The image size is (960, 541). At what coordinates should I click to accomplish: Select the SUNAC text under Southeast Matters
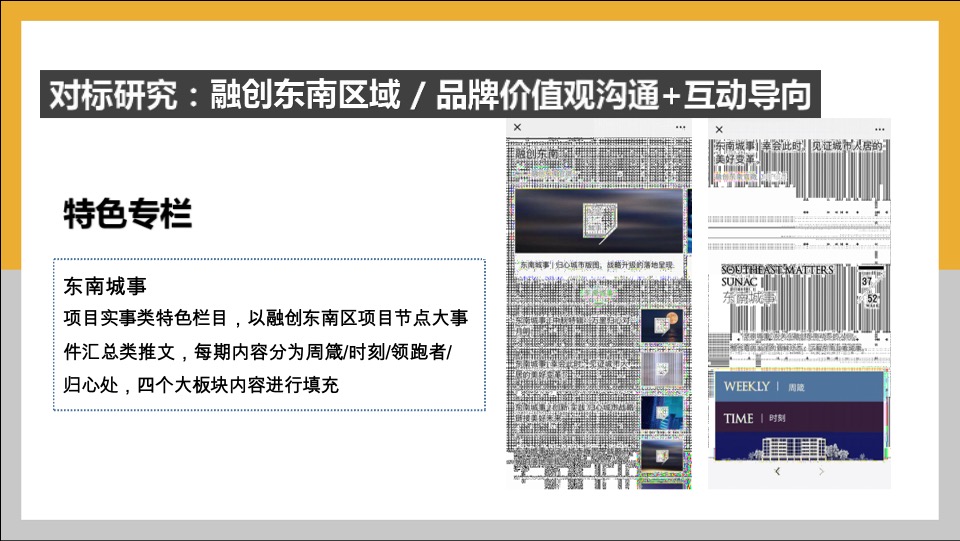[739, 282]
